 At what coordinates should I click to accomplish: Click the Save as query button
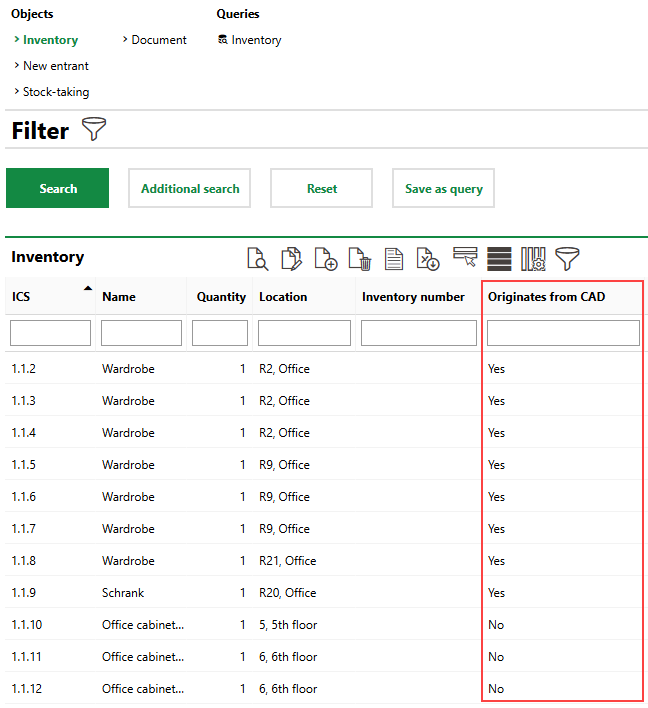[x=443, y=188]
